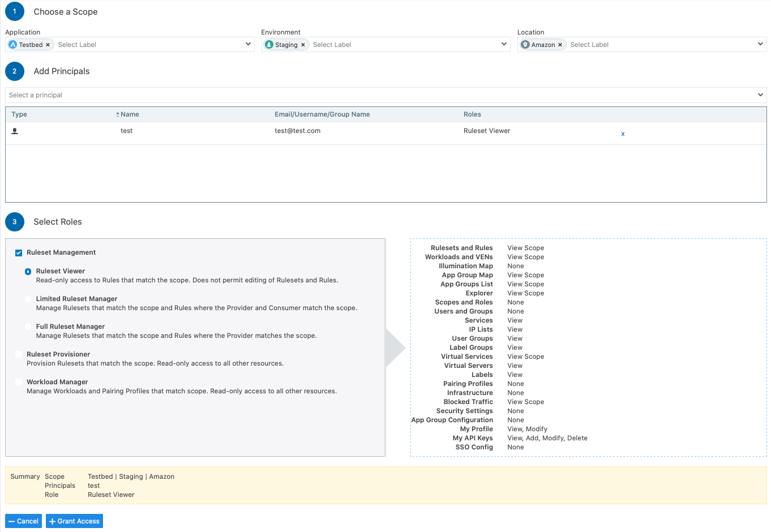Click the Amazon location pin icon
Image resolution: width=771 pixels, height=532 pixels.
click(x=525, y=45)
